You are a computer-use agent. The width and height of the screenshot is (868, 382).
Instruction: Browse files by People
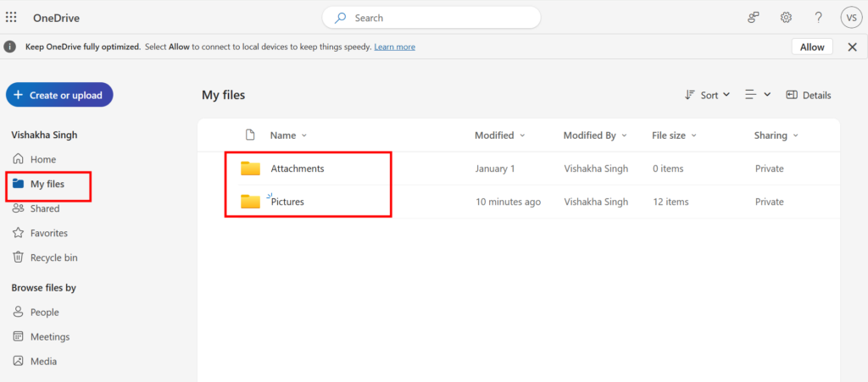click(44, 313)
